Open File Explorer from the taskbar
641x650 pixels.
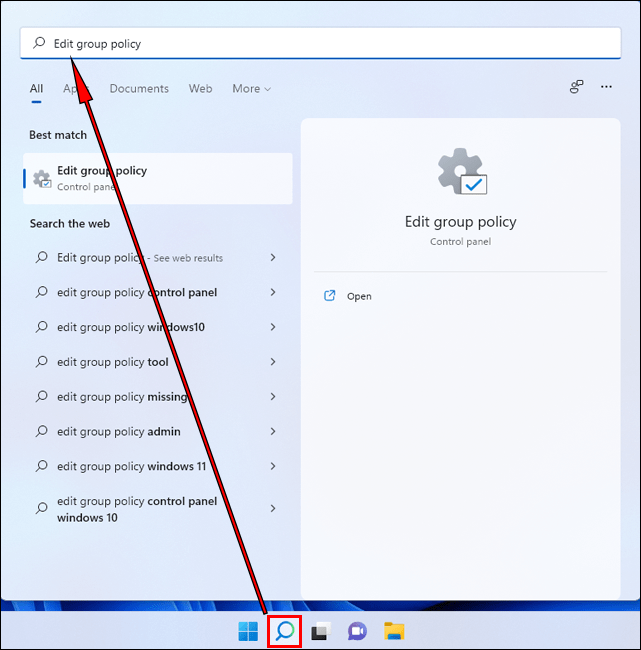tap(394, 631)
